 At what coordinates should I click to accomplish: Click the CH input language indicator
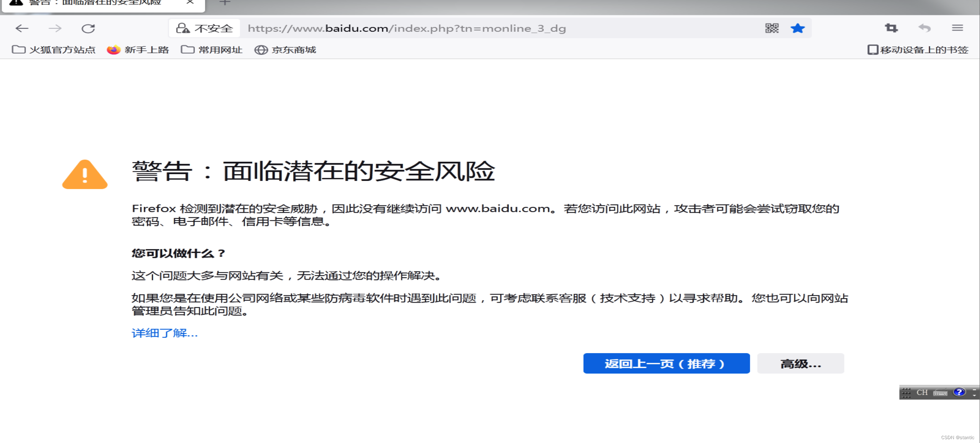pyautogui.click(x=922, y=393)
